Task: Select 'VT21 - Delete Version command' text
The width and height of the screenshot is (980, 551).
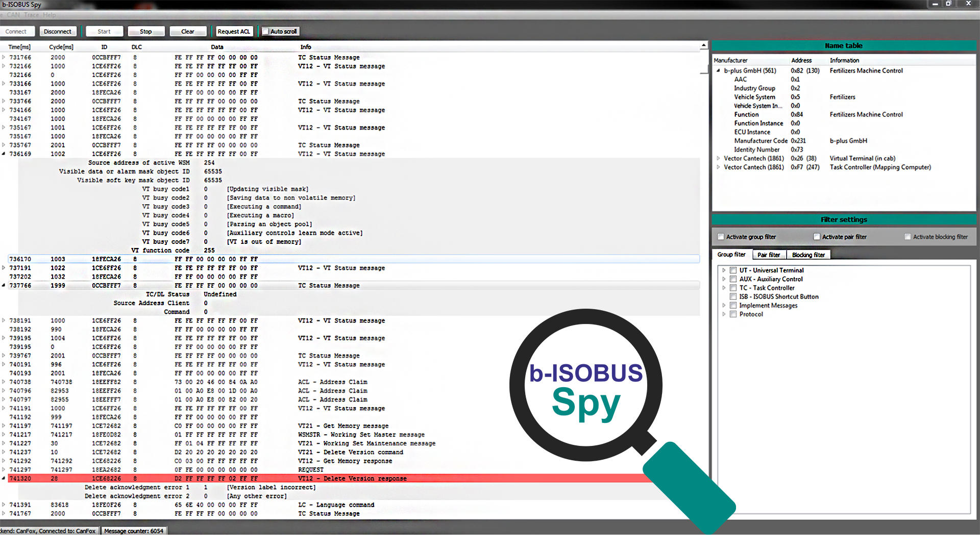Action: click(x=351, y=453)
